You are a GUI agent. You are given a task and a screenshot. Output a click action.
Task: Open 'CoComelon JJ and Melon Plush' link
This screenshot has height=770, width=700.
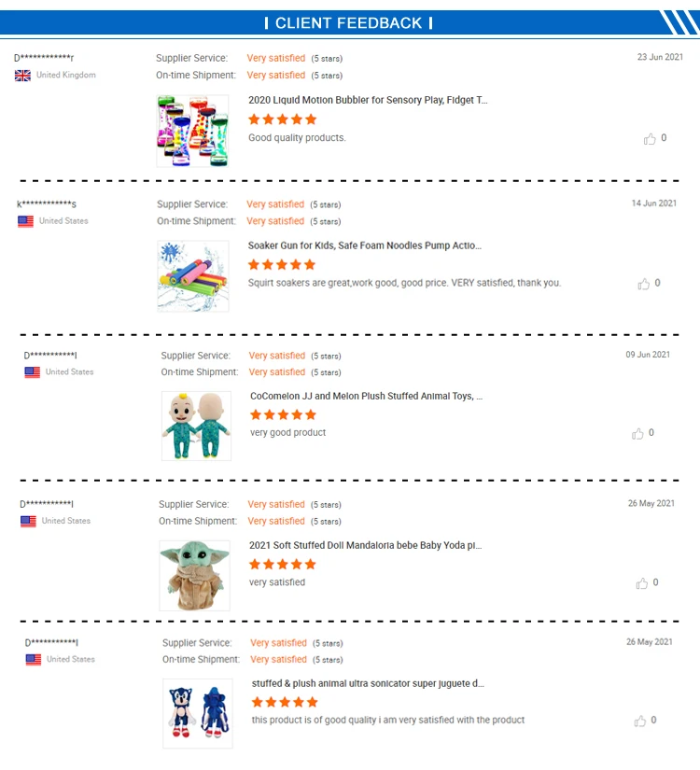367,396
